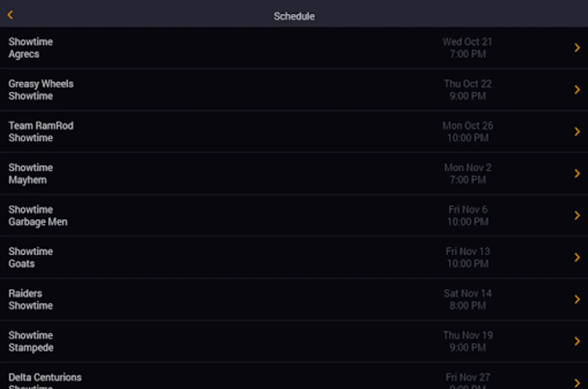Open the Greasy Wheels matchup entry
This screenshot has width=588, height=389.
point(41,89)
